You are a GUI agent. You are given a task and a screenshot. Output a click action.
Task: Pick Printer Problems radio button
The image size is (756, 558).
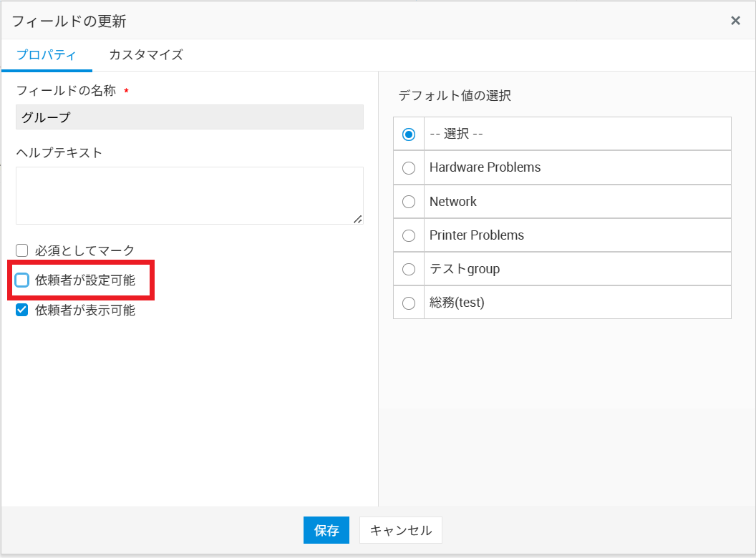tap(409, 235)
